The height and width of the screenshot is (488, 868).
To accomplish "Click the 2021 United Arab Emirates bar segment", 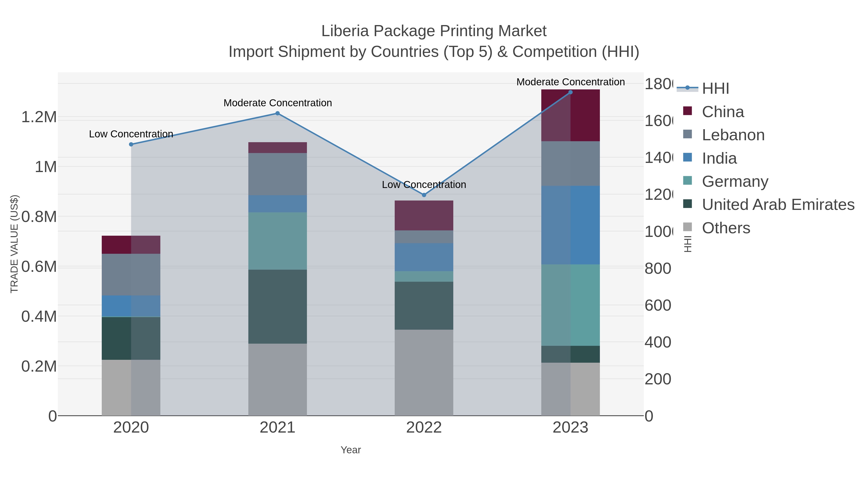I will (x=278, y=307).
